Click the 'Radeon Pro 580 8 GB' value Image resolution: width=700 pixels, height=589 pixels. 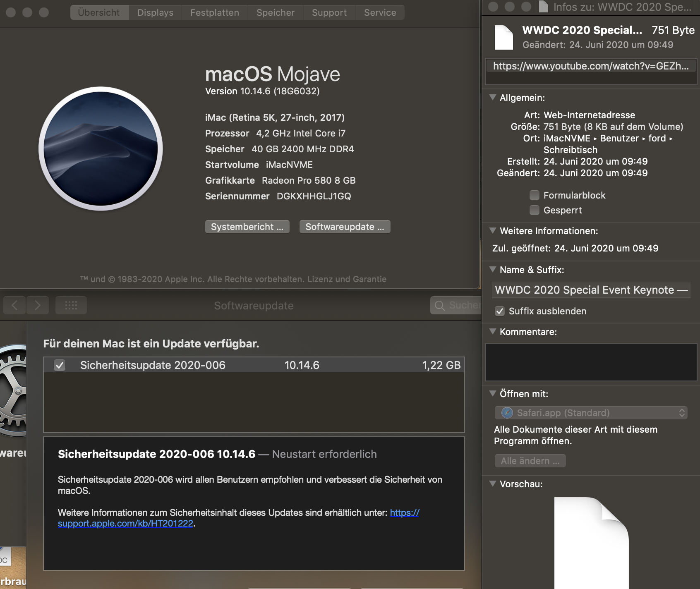pyautogui.click(x=309, y=180)
